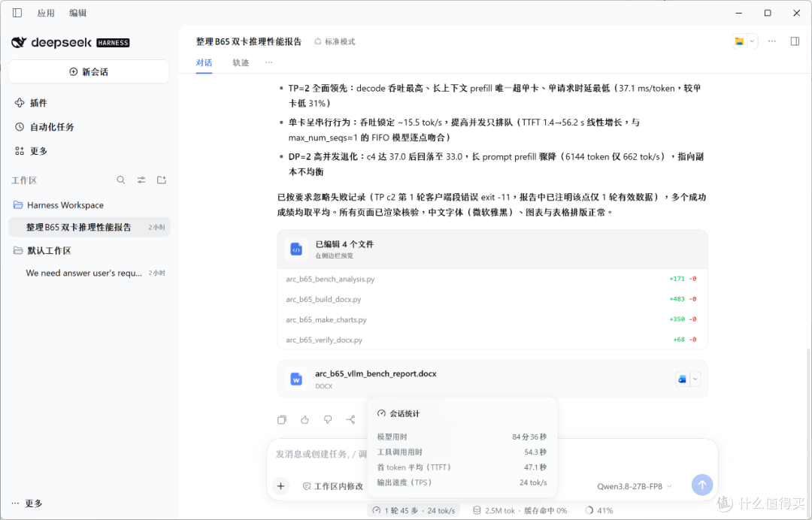Screen dimensions: 812x520
Task: Click the deepseek whale logo
Action: coord(19,42)
